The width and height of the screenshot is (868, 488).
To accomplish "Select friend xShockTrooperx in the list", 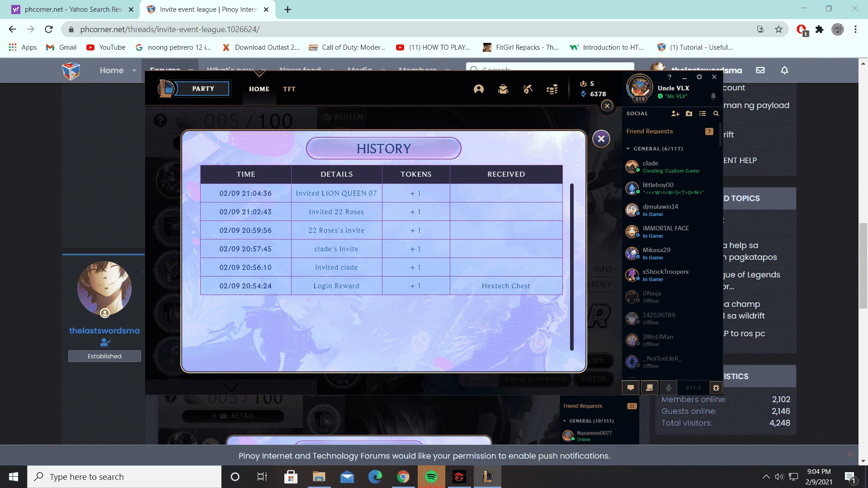I will (671, 275).
